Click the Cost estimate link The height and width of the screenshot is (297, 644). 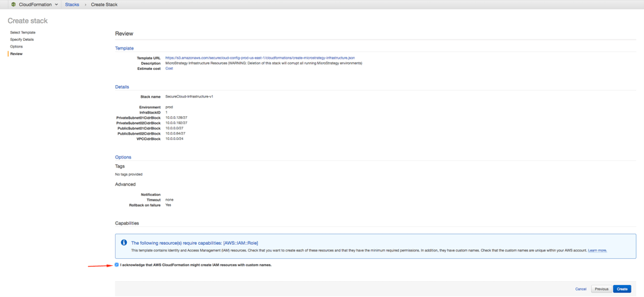(x=169, y=69)
